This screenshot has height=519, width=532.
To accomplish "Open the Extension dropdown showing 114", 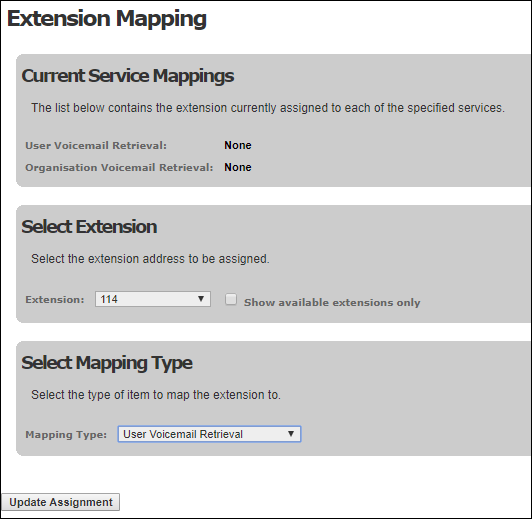I will pyautogui.click(x=153, y=299).
